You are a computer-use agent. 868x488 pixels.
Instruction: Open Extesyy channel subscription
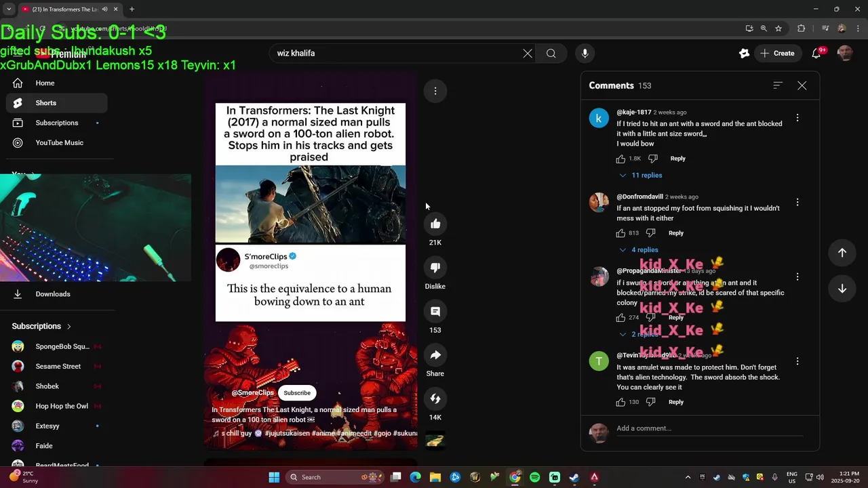57,426
